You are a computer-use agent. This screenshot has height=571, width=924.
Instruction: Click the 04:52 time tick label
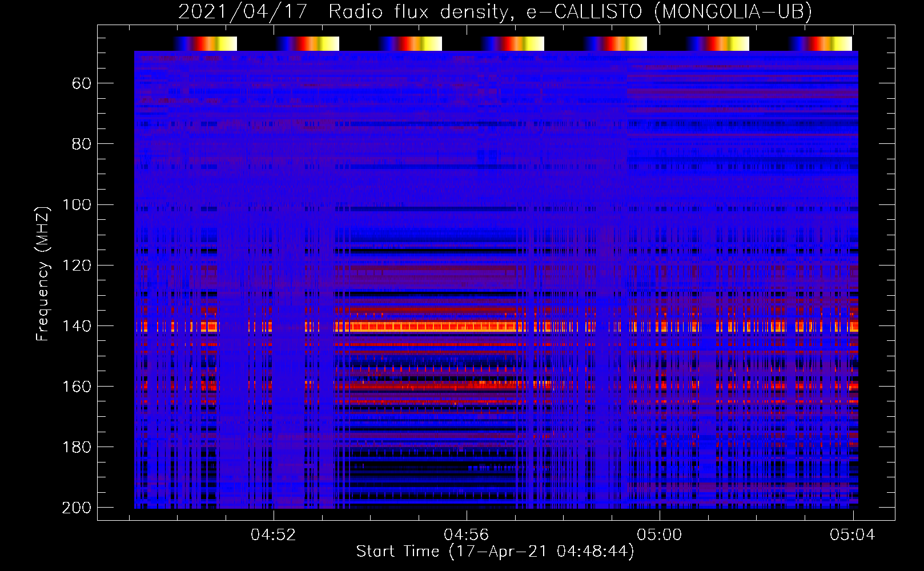click(x=274, y=534)
